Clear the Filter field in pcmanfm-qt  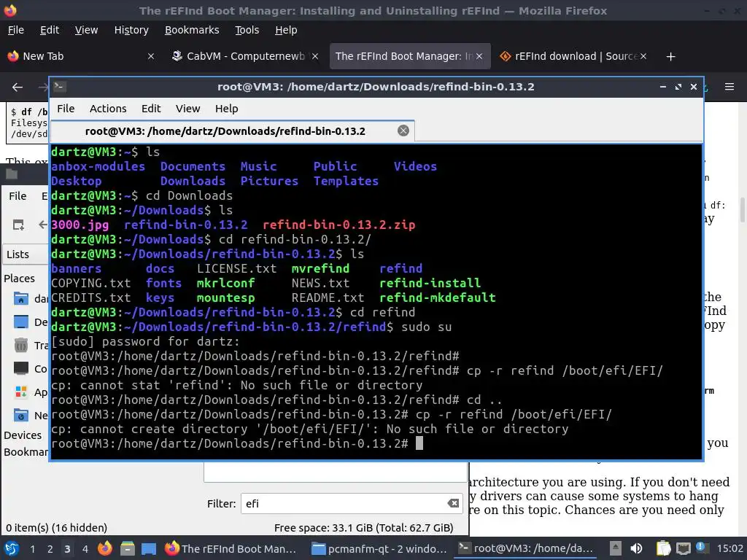(453, 503)
